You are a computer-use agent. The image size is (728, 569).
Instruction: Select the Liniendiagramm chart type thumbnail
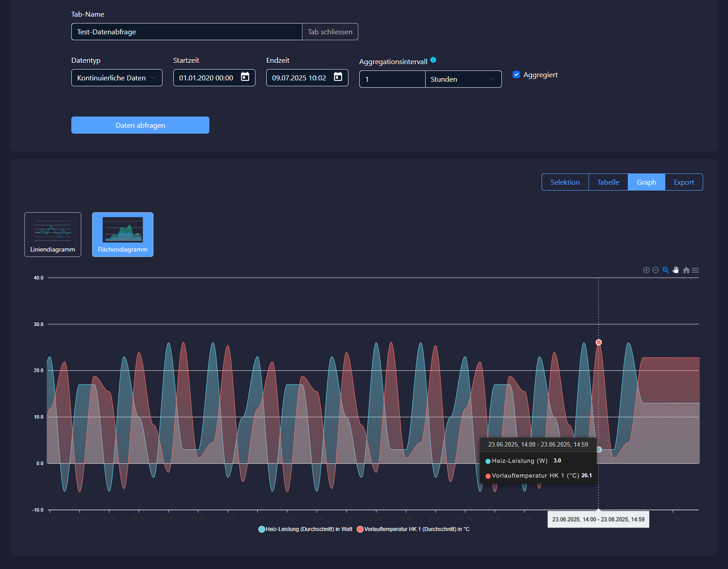click(x=53, y=234)
